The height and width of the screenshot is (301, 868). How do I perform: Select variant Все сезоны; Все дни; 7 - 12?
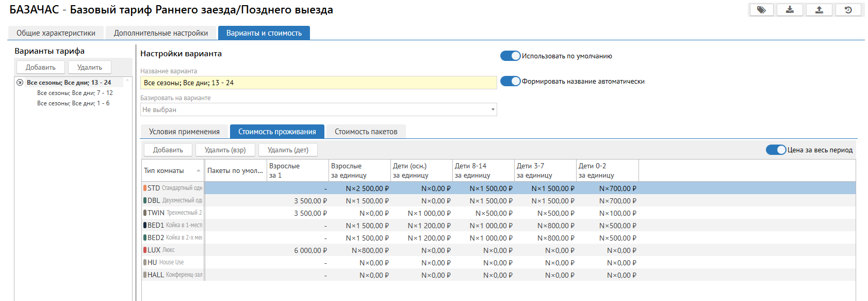click(x=75, y=93)
